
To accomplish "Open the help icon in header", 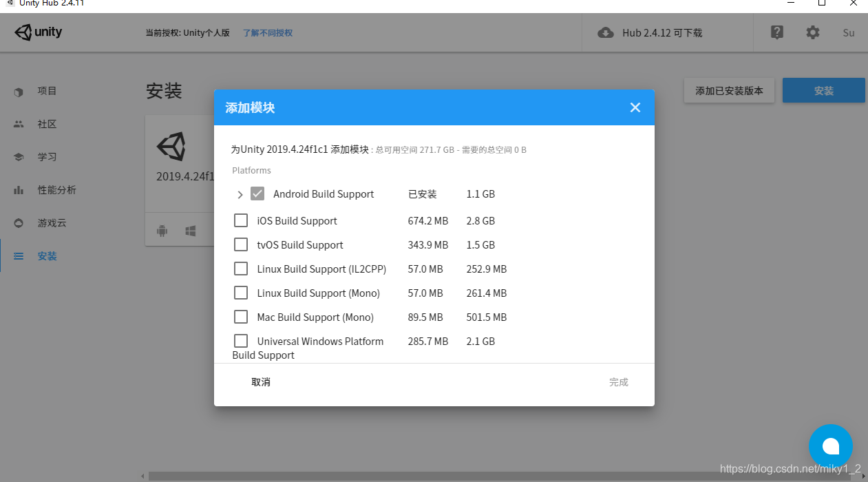I will (x=777, y=32).
